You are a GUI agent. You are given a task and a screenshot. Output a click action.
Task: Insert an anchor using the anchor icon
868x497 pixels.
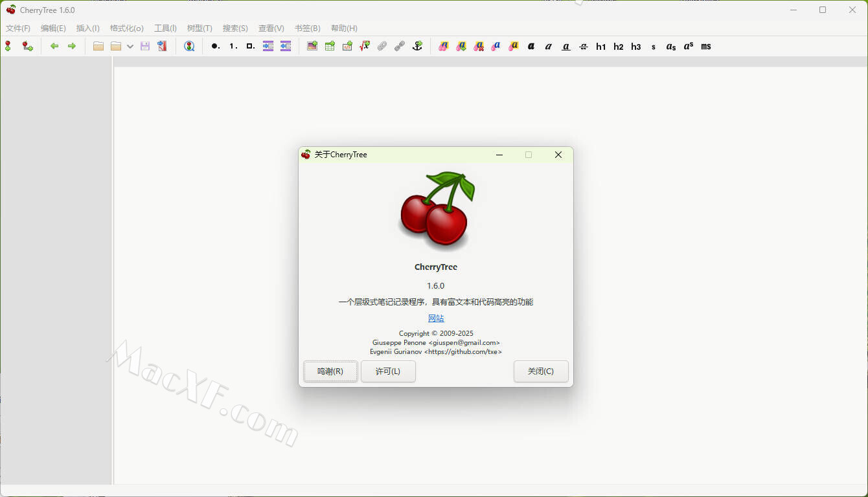pos(417,46)
